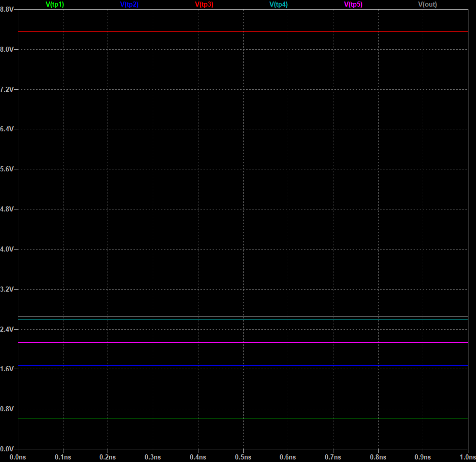476x462 pixels.
Task: Click the 0.0ns horizontal axis label
Action: click(18, 457)
